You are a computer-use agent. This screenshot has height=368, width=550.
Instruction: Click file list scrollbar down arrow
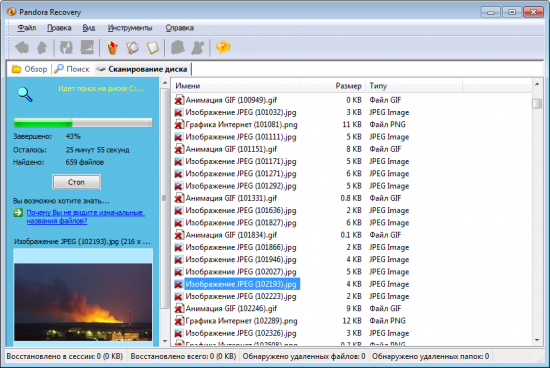[x=537, y=340]
